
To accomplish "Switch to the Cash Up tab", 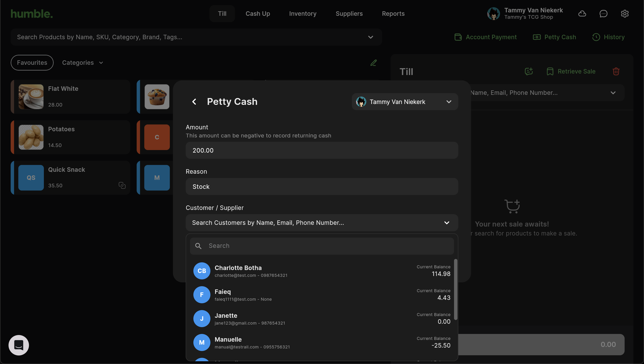I will (257, 13).
